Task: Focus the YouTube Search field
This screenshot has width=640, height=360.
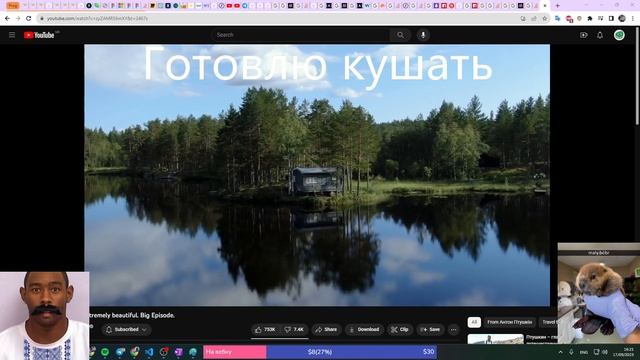Action: 300,35
